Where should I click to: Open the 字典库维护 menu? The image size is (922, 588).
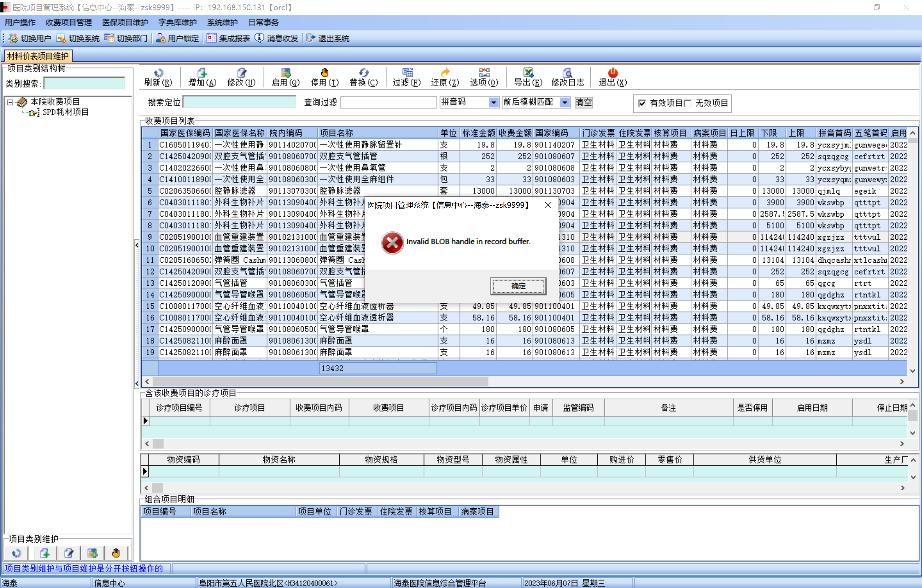tap(177, 22)
